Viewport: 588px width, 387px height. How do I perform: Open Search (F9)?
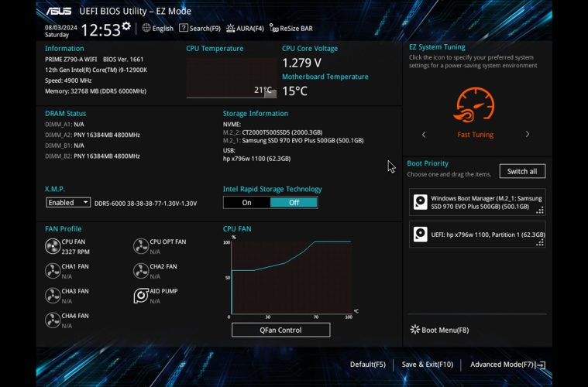click(x=200, y=28)
